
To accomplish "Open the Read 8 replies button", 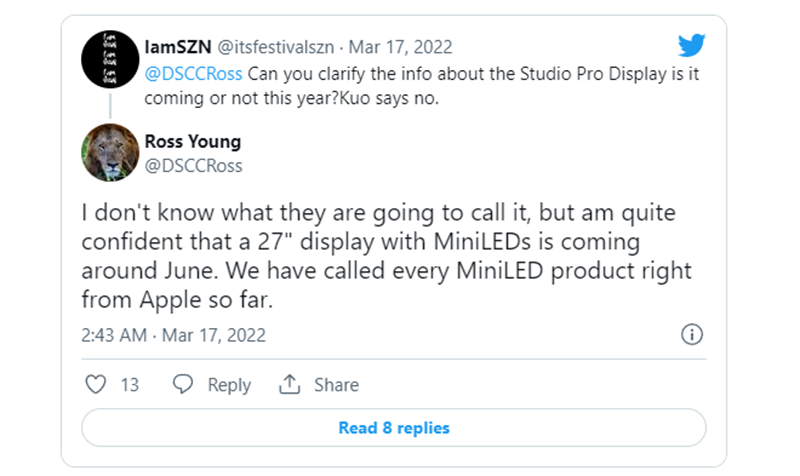I will 393,428.
